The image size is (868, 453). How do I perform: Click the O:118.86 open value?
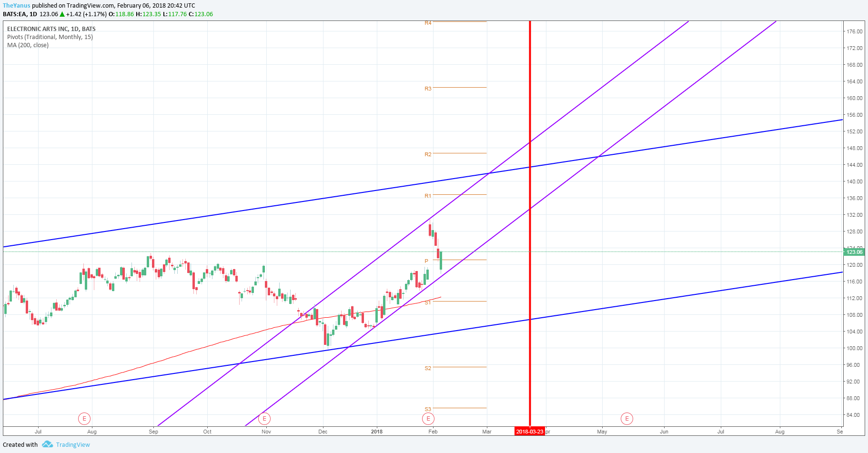[121, 14]
